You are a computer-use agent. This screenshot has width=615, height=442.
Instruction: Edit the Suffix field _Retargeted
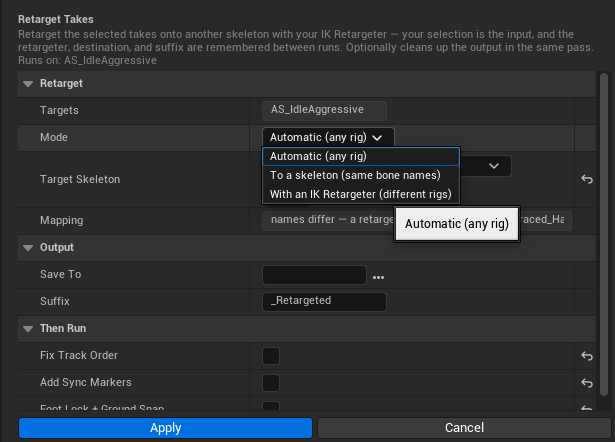[x=324, y=302]
